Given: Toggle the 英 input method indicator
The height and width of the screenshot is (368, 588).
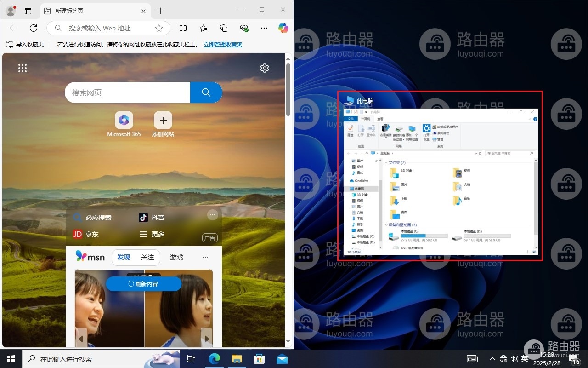Looking at the screenshot, I should [525, 359].
